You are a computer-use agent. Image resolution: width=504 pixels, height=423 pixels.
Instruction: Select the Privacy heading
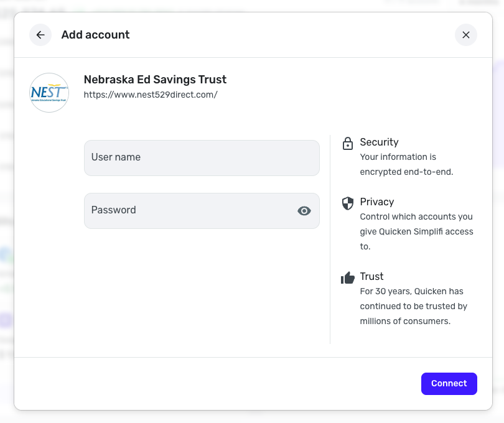pyautogui.click(x=376, y=202)
